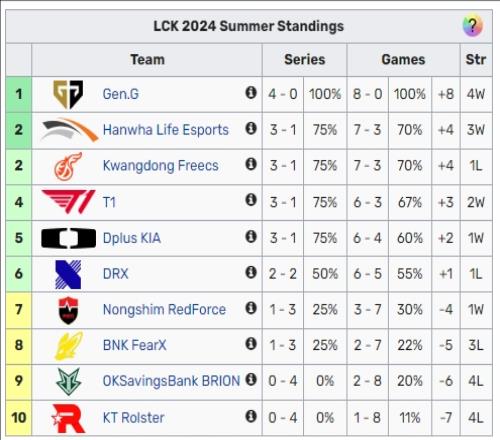Click the Dplus KIA black logo
Viewport: 500px width, 440px height.
click(x=68, y=238)
